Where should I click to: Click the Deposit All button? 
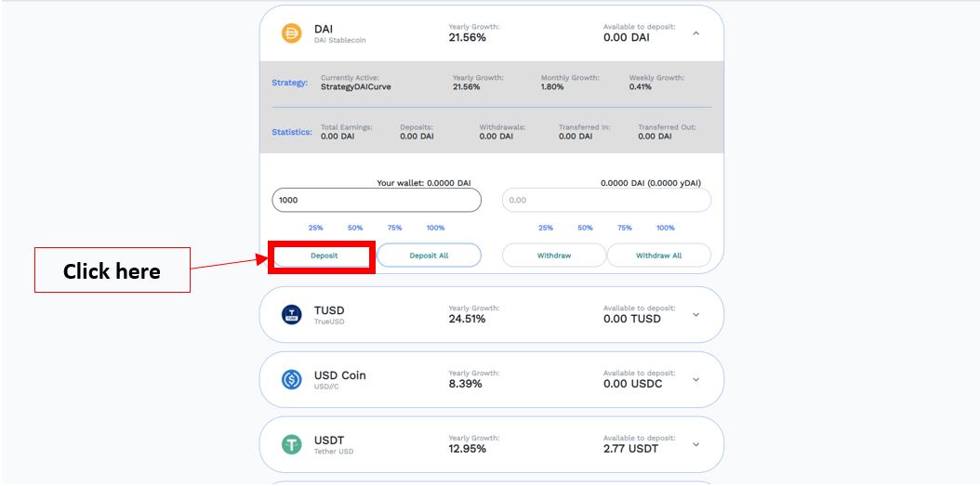[429, 256]
